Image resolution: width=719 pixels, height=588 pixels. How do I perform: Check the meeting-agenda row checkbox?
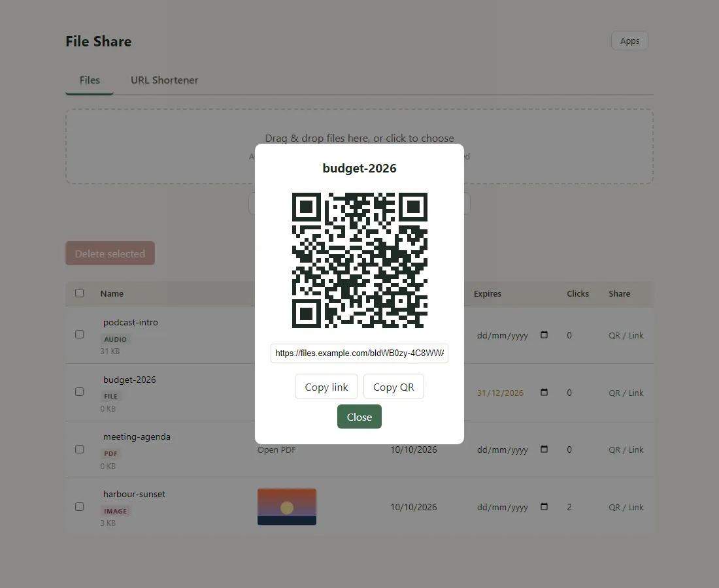tap(79, 449)
